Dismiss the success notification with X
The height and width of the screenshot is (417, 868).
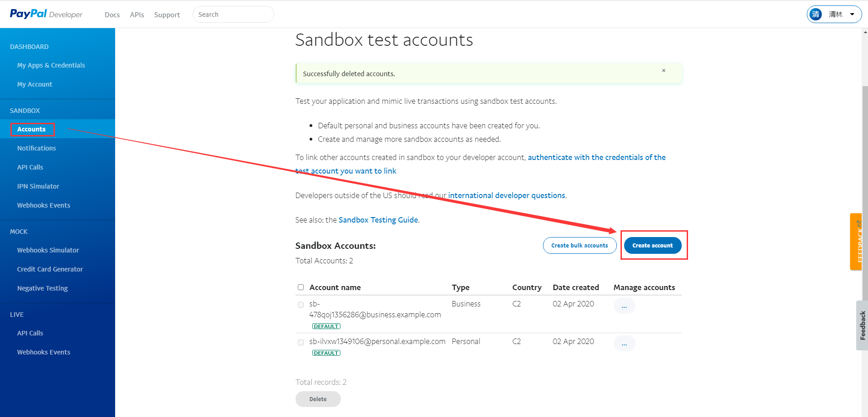click(664, 70)
